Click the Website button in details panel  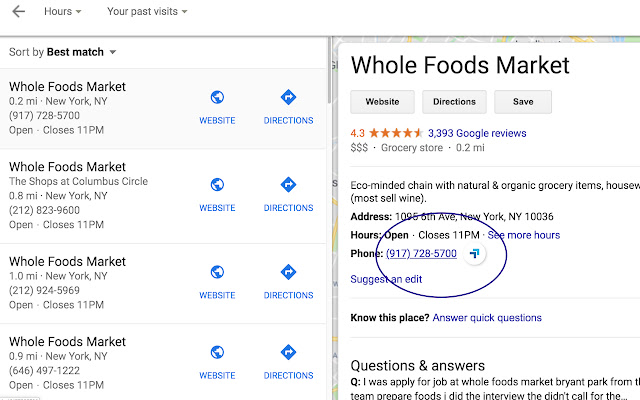(x=382, y=102)
